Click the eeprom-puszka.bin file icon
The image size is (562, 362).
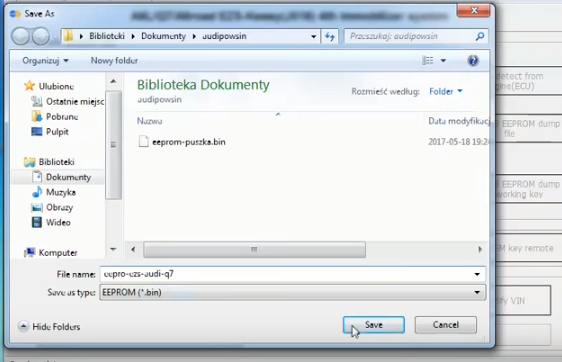coord(143,142)
